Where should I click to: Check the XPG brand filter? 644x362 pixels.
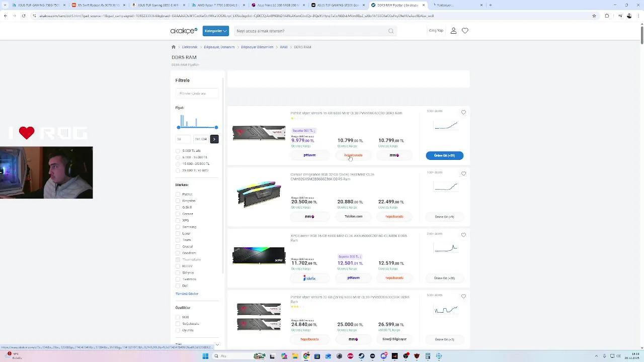pos(178,220)
